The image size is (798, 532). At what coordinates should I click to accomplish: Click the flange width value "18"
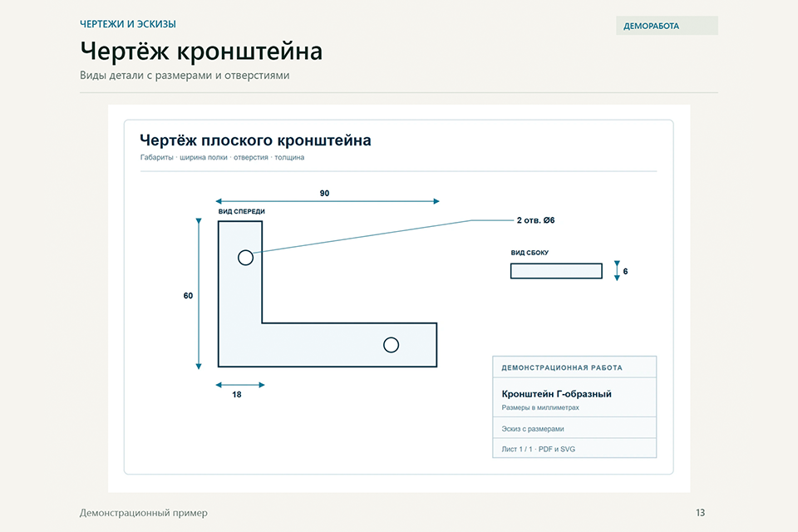[x=237, y=395]
